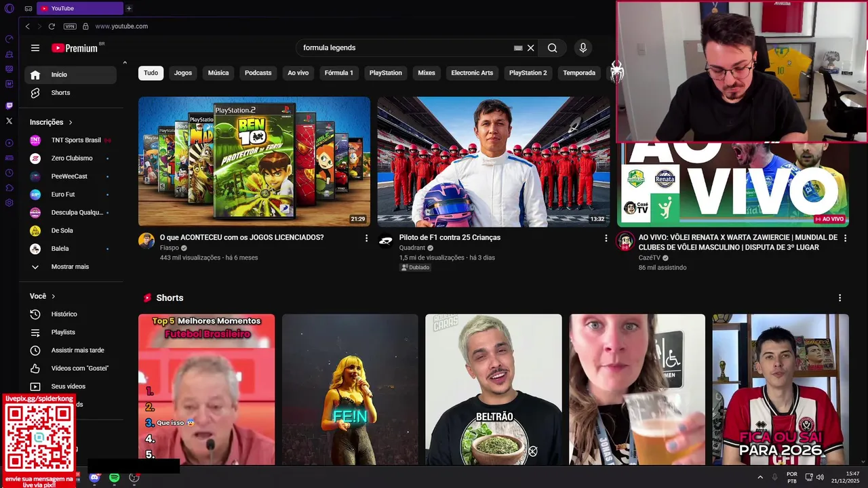Select the Música filter chip
This screenshot has height=488, width=868.
[x=218, y=73]
